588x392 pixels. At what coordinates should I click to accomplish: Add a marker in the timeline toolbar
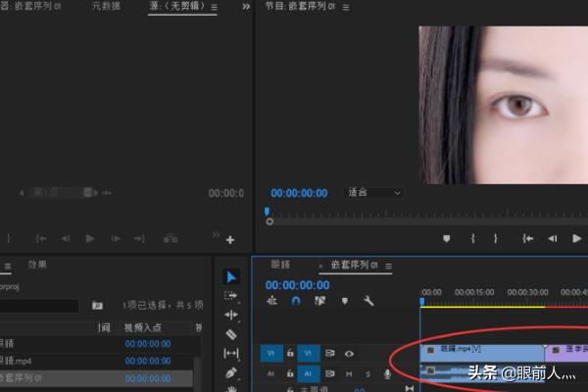[x=345, y=301]
